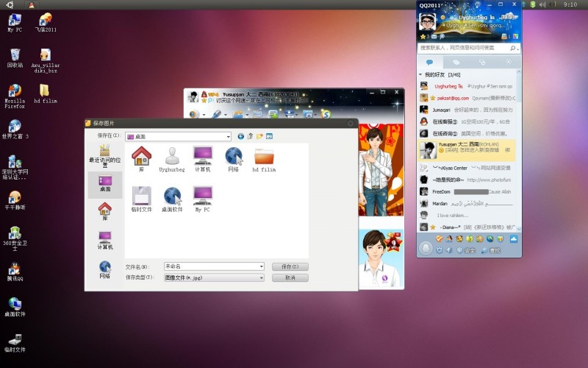Select 库 in the places sidebar
Viewport: 588px width, 368px height.
pos(105,211)
